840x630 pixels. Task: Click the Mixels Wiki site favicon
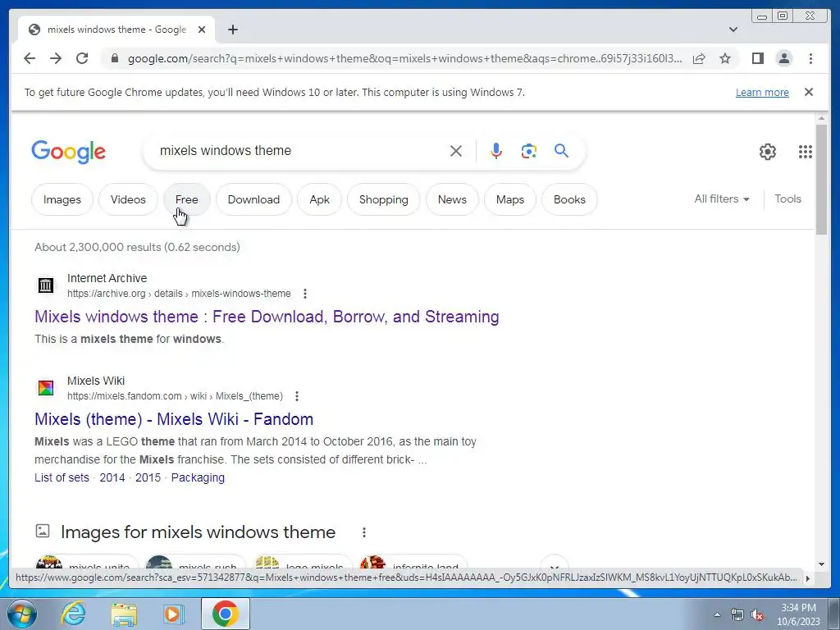click(46, 388)
